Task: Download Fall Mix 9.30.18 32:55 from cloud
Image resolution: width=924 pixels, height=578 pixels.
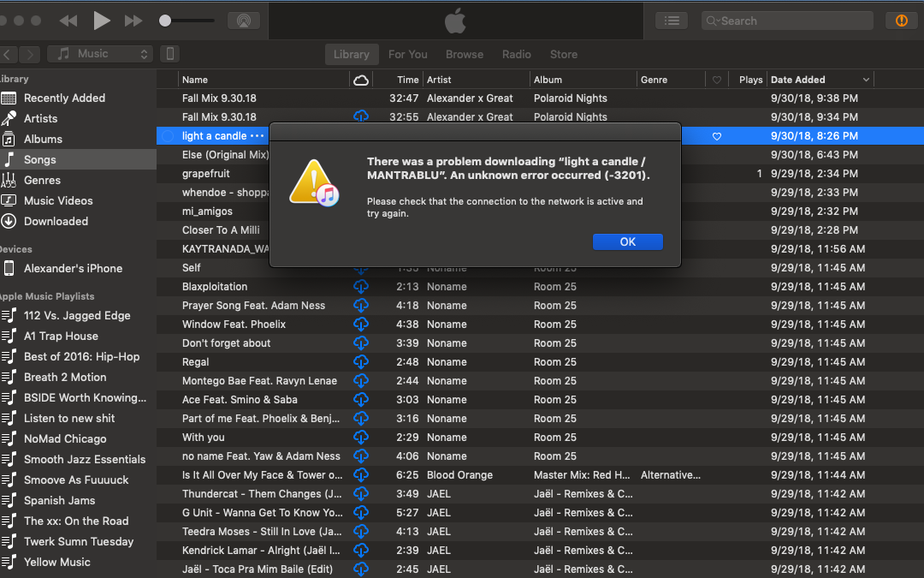Action: pos(361,116)
